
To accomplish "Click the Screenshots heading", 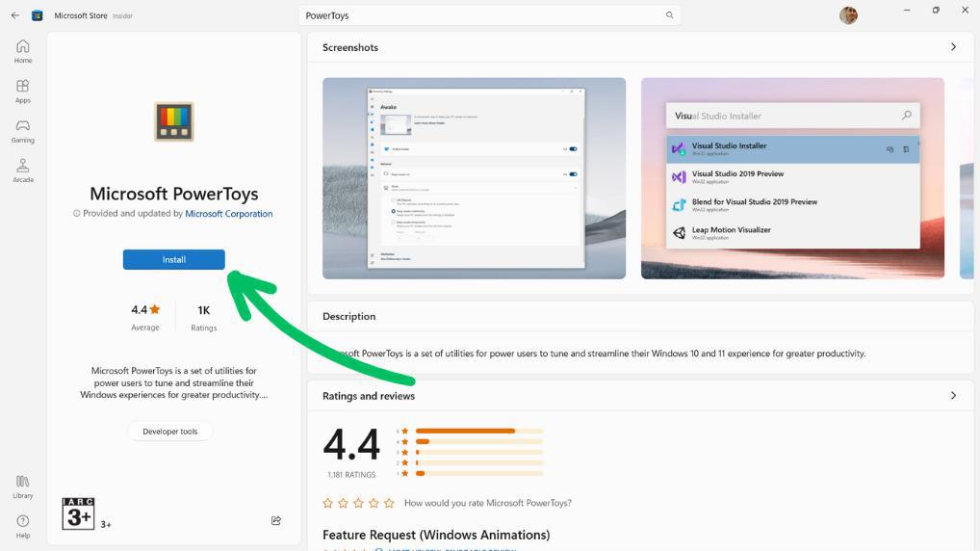I will click(350, 47).
